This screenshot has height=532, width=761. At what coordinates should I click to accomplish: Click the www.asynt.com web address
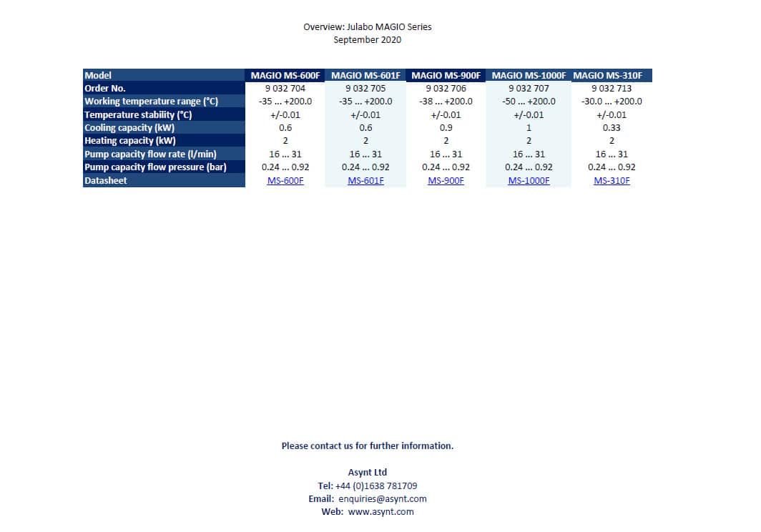381,511
